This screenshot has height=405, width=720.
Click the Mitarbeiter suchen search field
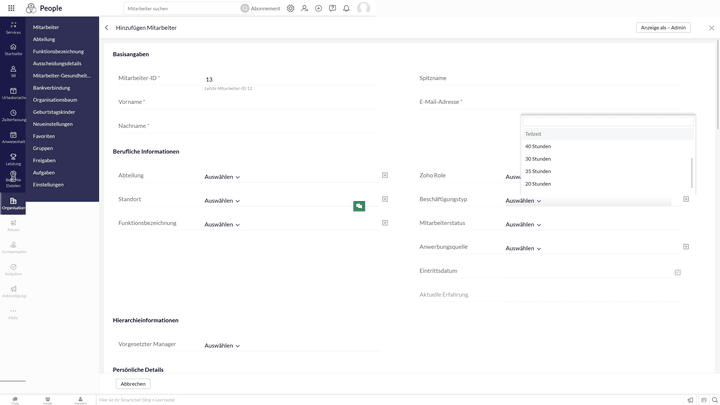(x=180, y=8)
